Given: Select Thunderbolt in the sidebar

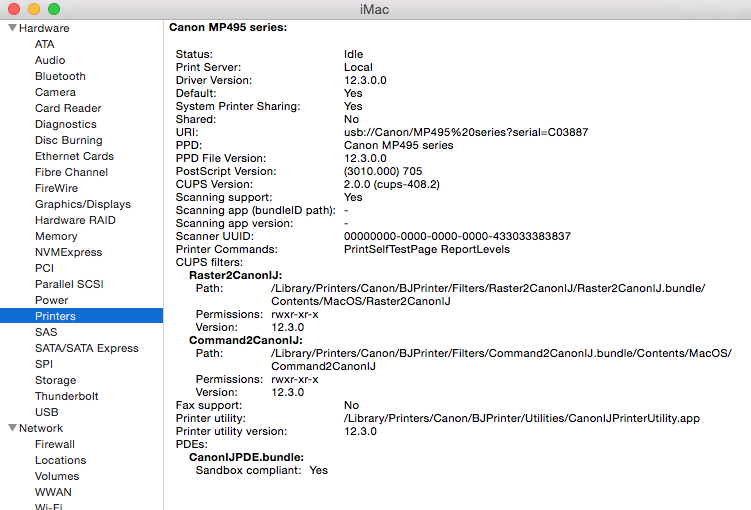Looking at the screenshot, I should 67,396.
